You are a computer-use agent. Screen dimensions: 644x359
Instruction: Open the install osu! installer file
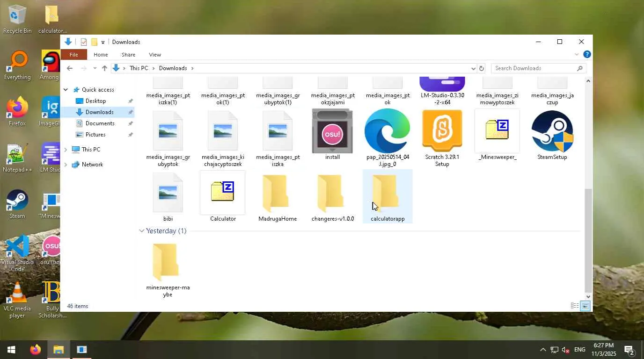332,135
